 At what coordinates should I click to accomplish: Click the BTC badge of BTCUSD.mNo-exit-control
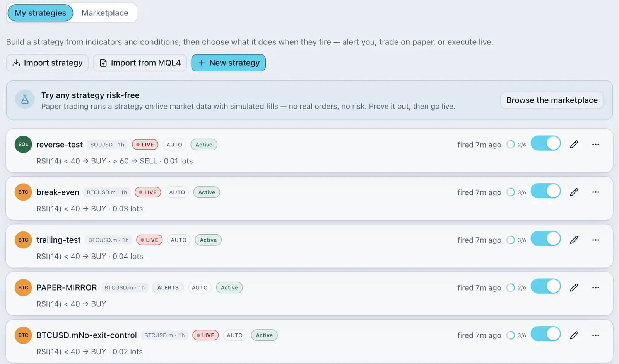(23, 335)
